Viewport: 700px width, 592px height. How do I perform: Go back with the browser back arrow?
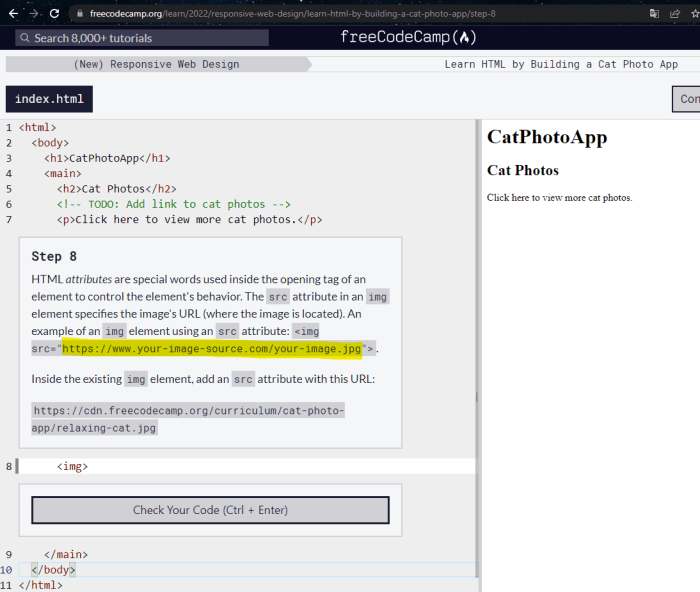click(x=13, y=13)
